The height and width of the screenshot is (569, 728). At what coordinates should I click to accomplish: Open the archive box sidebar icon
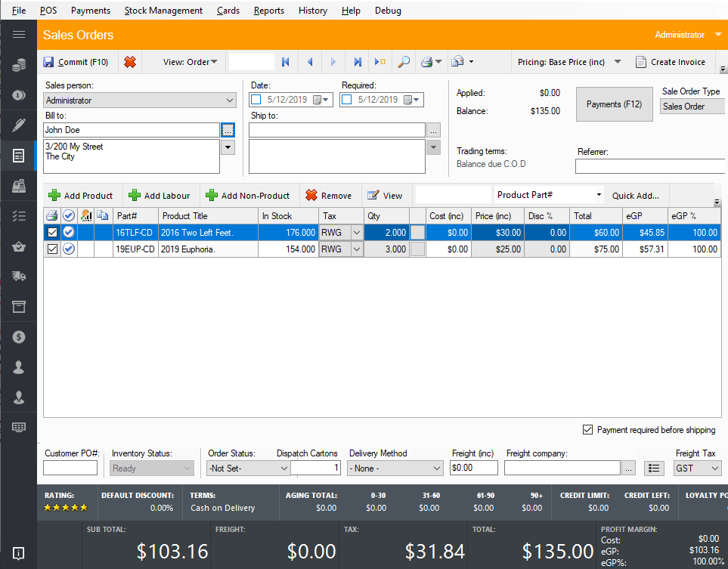19,306
